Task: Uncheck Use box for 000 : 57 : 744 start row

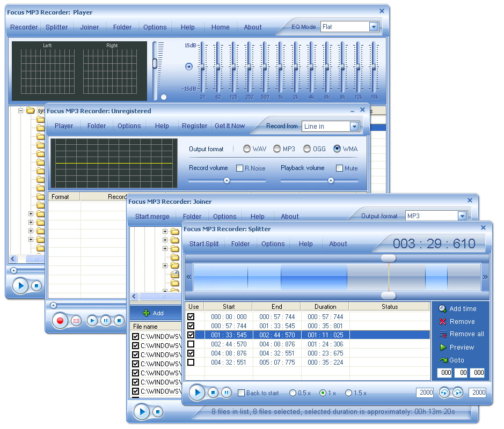Action: tap(191, 326)
